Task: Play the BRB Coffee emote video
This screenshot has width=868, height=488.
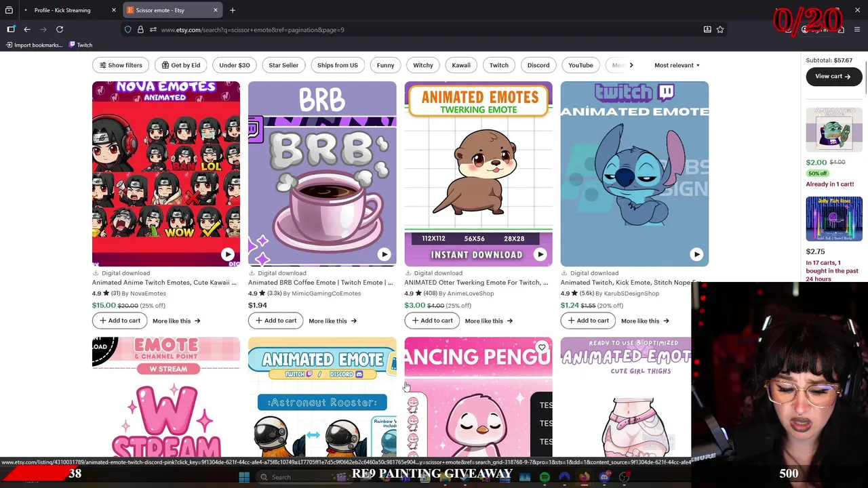Action: (384, 254)
